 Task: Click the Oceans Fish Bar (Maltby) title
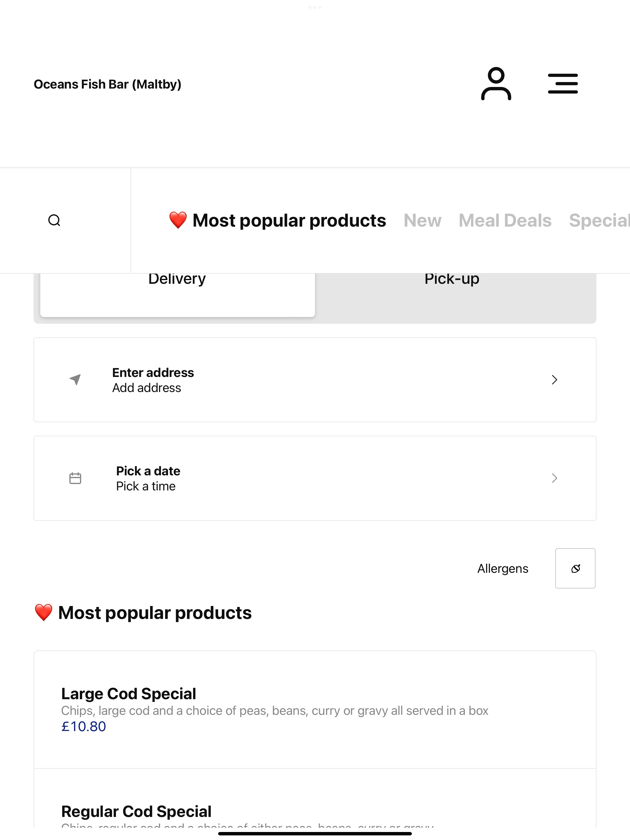pos(108,84)
